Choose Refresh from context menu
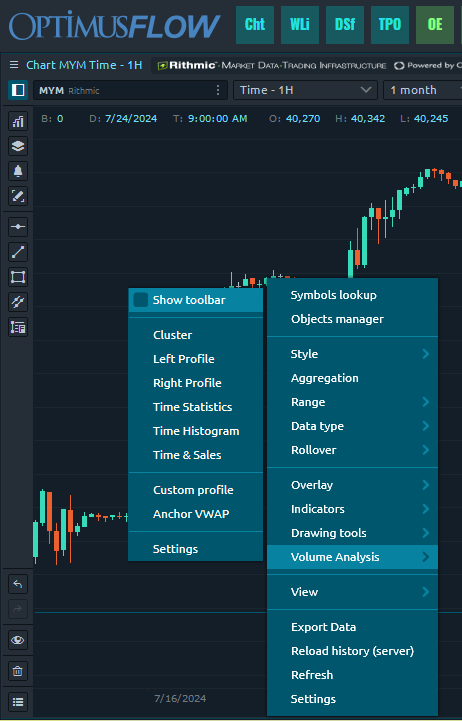This screenshot has width=462, height=721. (353, 675)
